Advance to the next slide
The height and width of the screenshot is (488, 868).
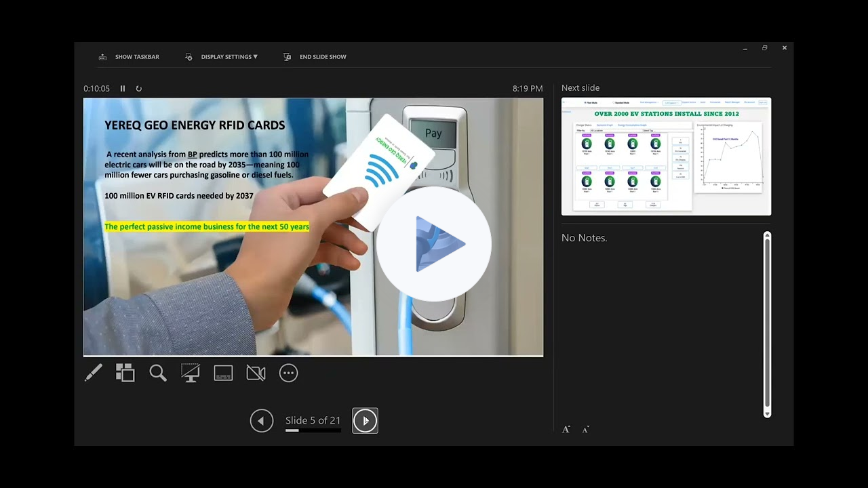365,421
